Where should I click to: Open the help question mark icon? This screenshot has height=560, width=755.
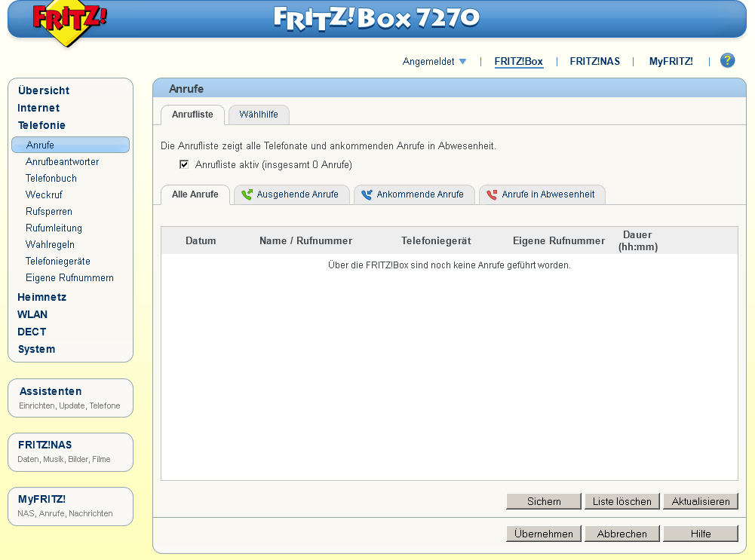tap(727, 60)
